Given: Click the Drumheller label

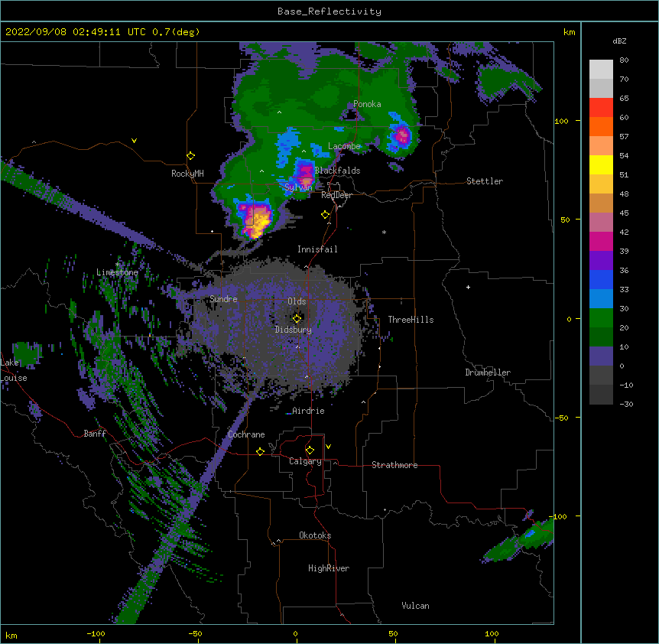Looking at the screenshot, I should [488, 372].
